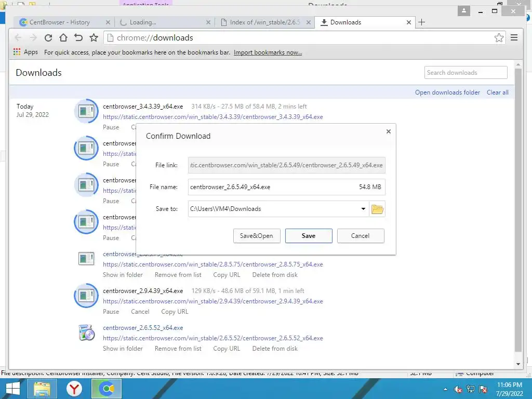The image size is (532, 399).
Task: Close the Confirm Download dialog
Action: 389,131
